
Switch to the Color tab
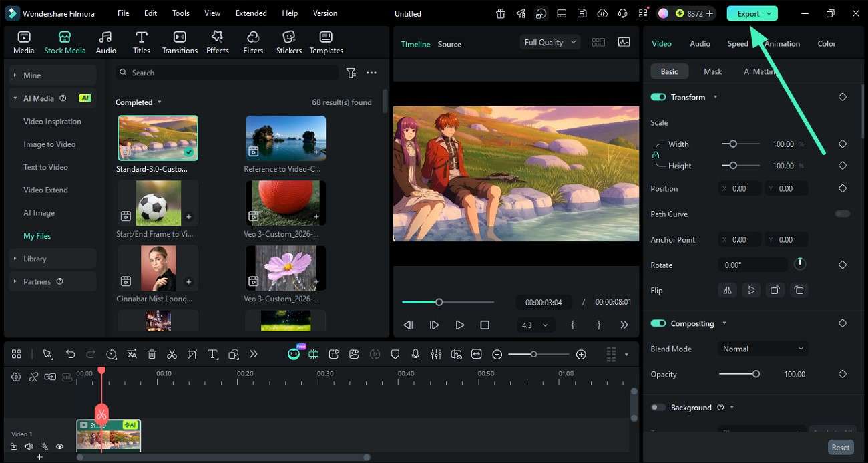click(826, 43)
